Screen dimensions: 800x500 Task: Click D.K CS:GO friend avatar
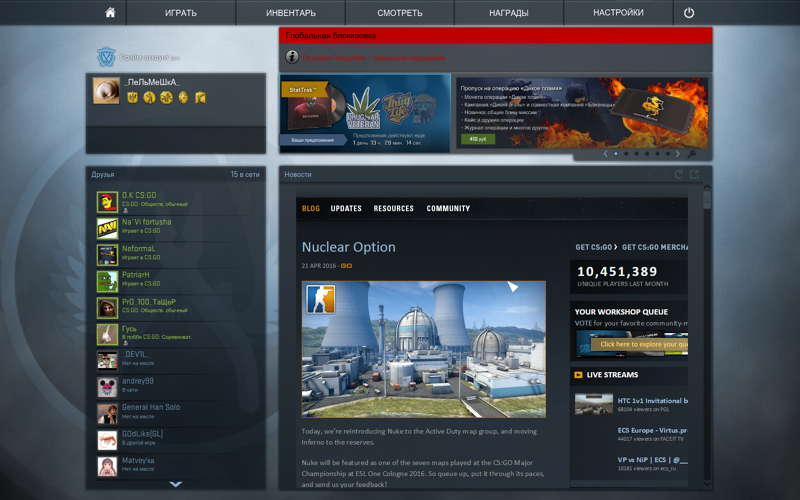pyautogui.click(x=107, y=202)
